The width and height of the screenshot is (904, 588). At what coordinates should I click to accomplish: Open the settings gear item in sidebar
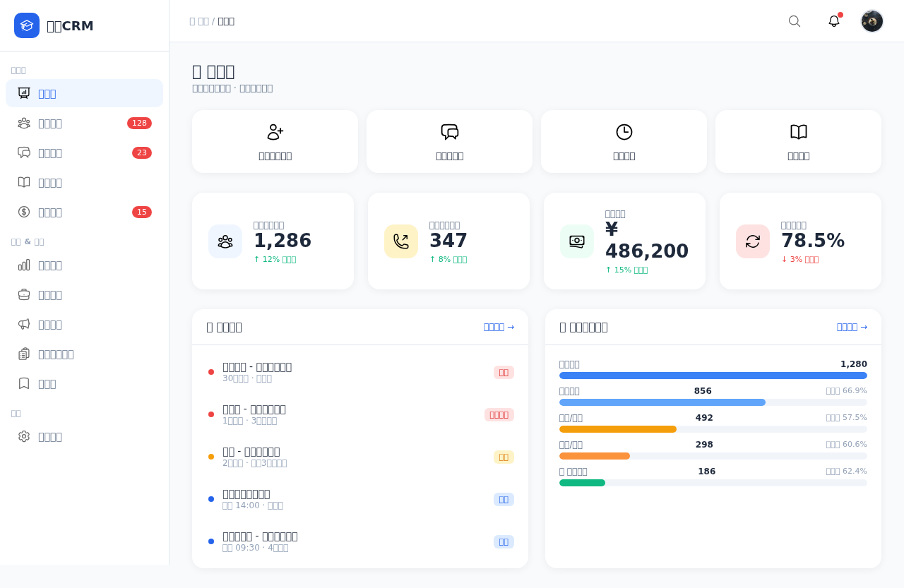[84, 436]
